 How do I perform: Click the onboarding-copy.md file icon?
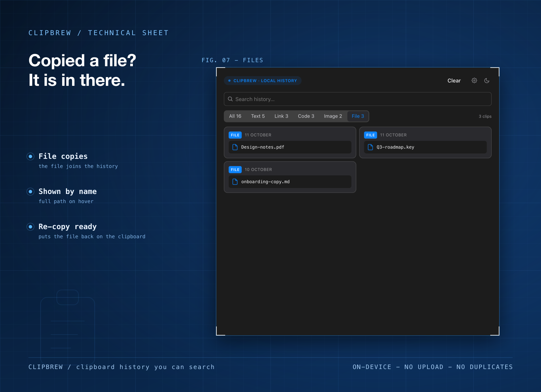click(235, 182)
